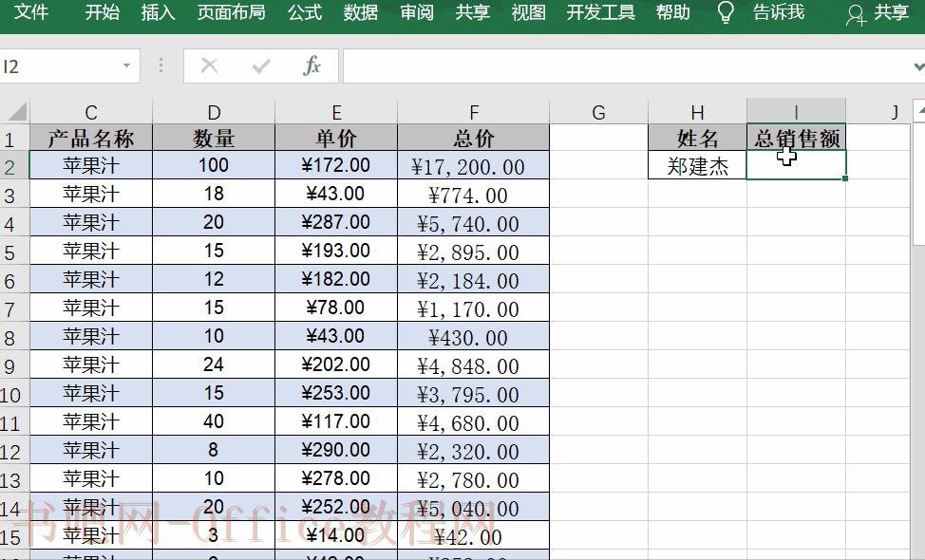Expand the Name Box dropdown arrow
This screenshot has height=560, width=925.
(x=126, y=65)
